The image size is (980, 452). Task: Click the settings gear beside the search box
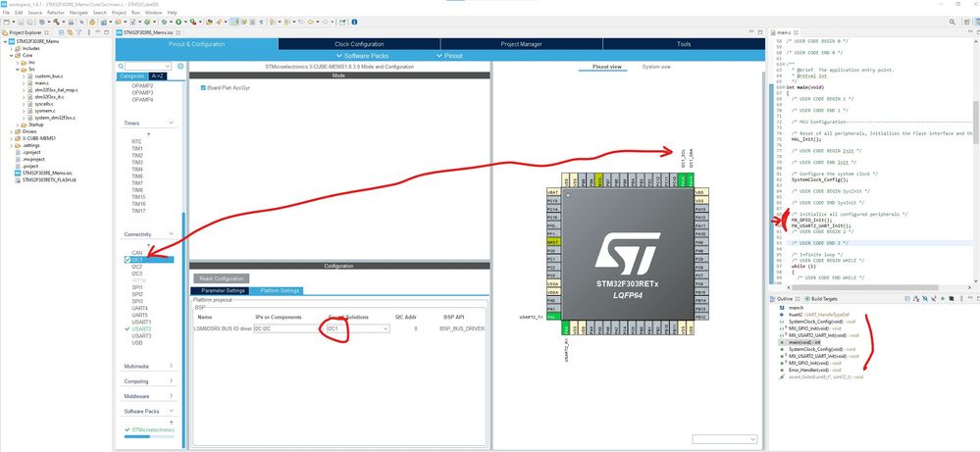[181, 66]
